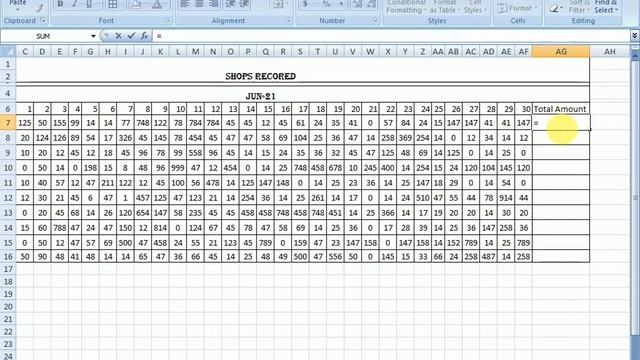Click the Font Color letter A icon
This screenshot has width=640, height=360.
[157, 4]
